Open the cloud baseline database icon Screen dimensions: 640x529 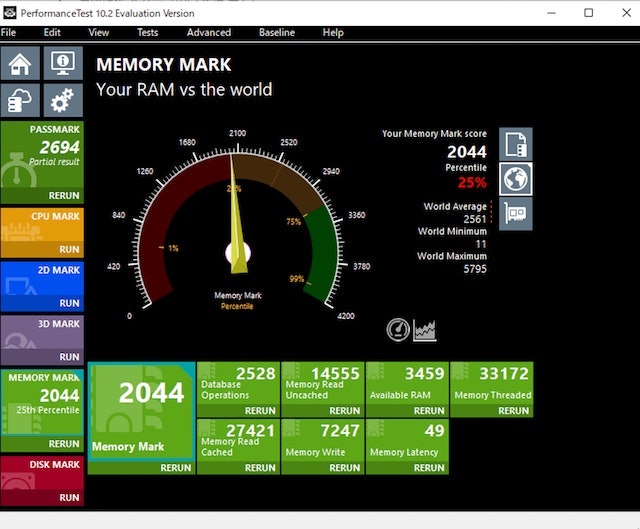tap(20, 100)
